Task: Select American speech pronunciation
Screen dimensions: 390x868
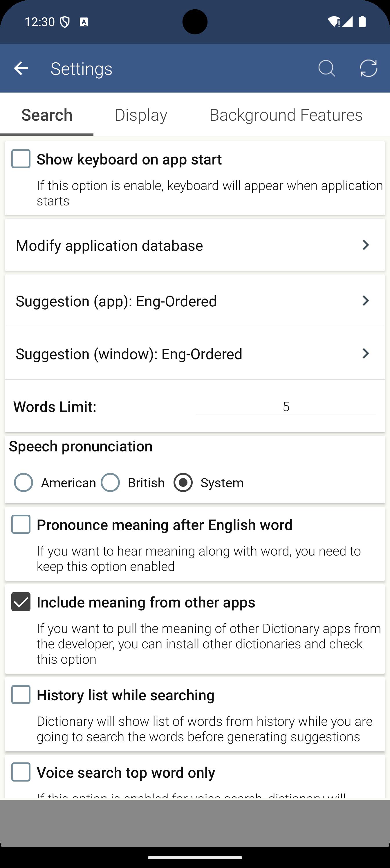Action: (24, 482)
